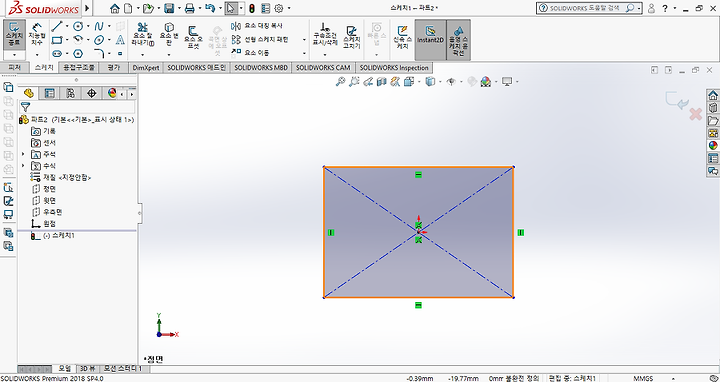Open dropdown arrow under Trim Entities

143,55
